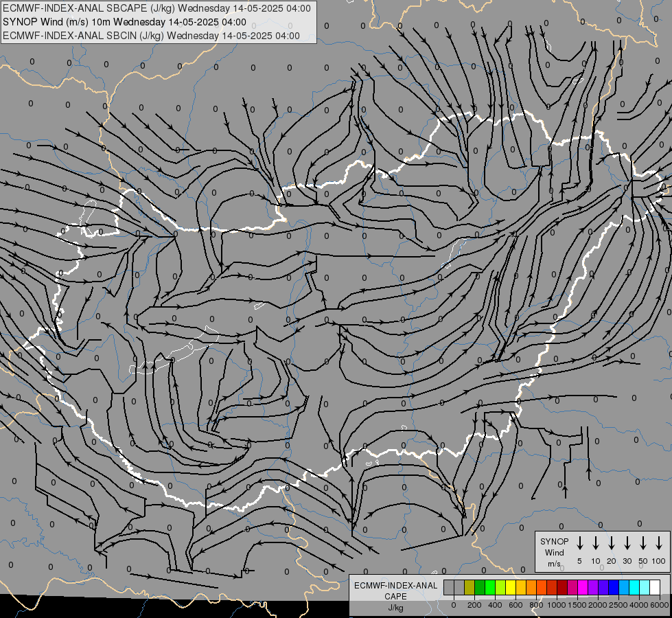Click the SBCAPE title line at top
This screenshot has height=618, width=672.
pyautogui.click(x=157, y=8)
